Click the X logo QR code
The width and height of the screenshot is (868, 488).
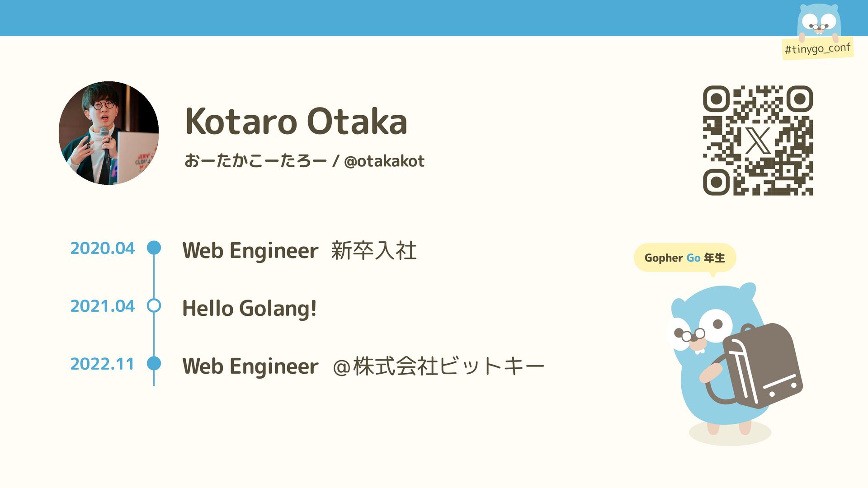click(x=758, y=141)
